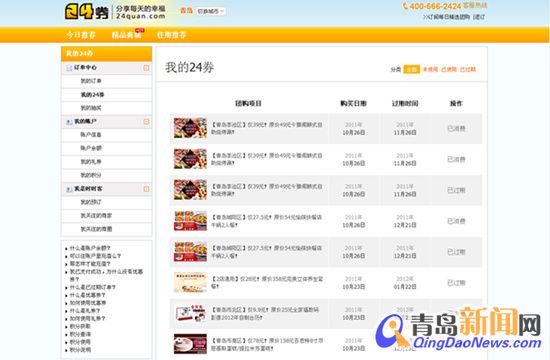The height and width of the screenshot is (360, 550).
Task: Click the 24券 site logo
Action: (x=87, y=12)
